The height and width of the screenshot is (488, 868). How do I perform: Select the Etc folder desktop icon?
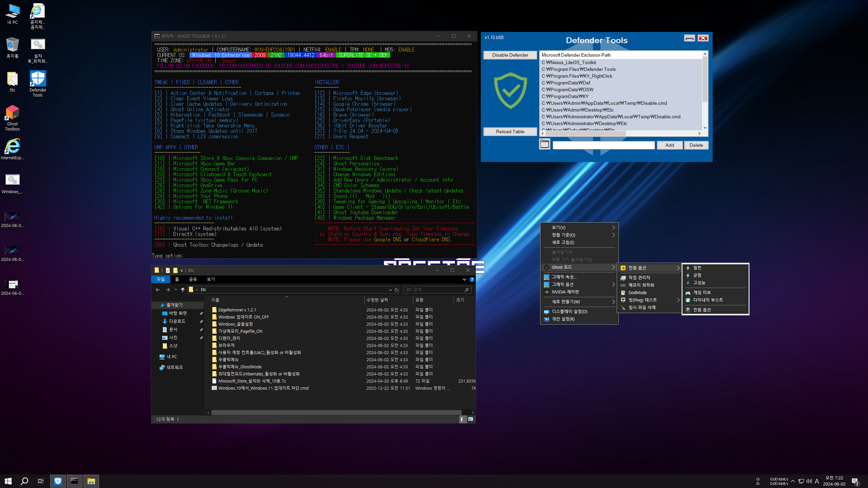pyautogui.click(x=12, y=82)
